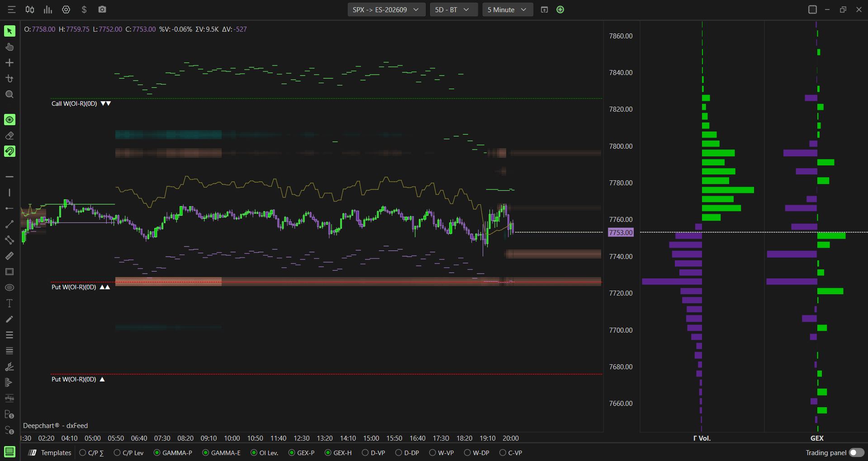Switch on the Trading panel toggle
The width and height of the screenshot is (868, 461).
click(856, 452)
